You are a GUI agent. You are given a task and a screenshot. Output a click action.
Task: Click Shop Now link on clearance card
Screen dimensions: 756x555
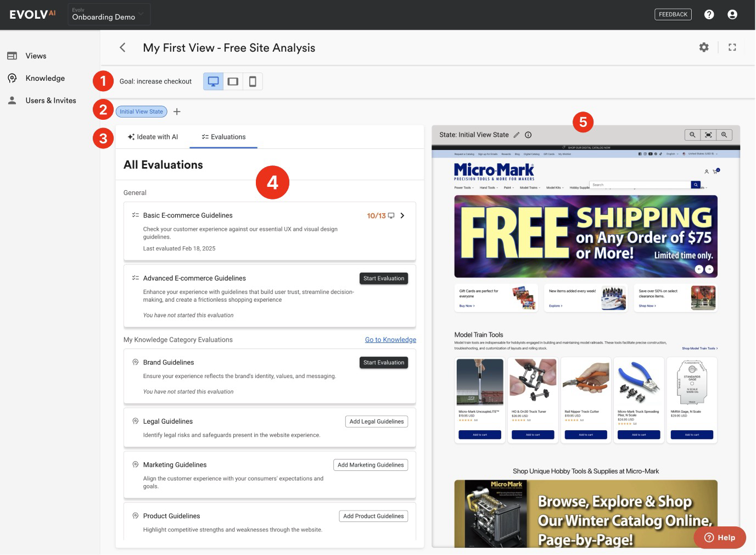pos(647,306)
